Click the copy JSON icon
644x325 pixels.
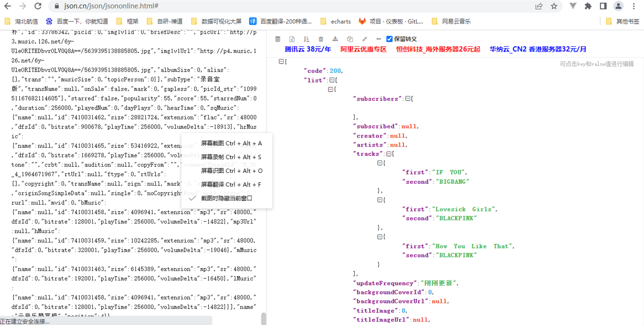350,39
